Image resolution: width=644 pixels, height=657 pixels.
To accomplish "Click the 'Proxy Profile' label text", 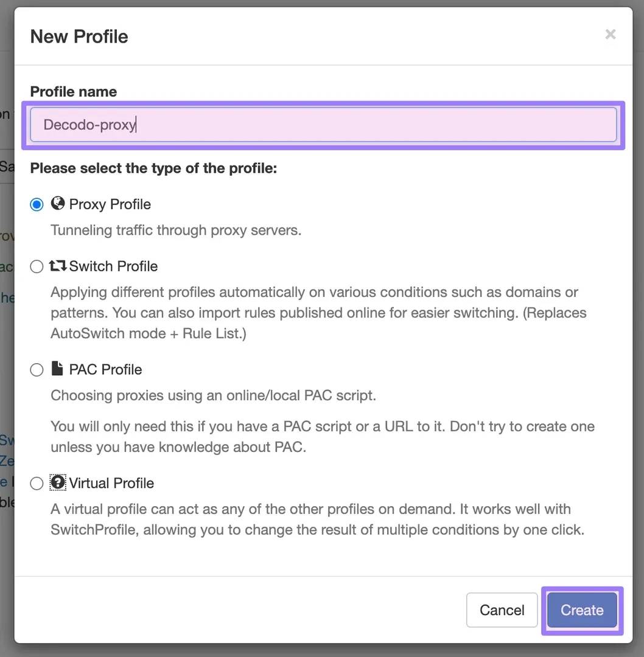I will (x=110, y=204).
